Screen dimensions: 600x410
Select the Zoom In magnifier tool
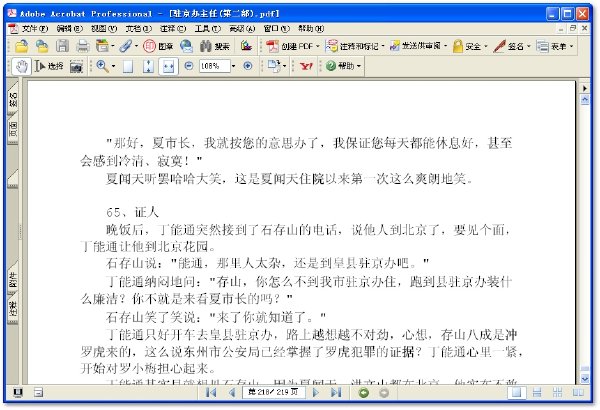coord(102,66)
